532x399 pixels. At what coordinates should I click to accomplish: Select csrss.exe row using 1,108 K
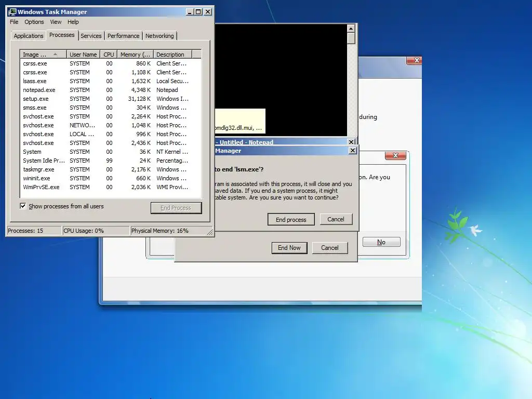point(111,72)
